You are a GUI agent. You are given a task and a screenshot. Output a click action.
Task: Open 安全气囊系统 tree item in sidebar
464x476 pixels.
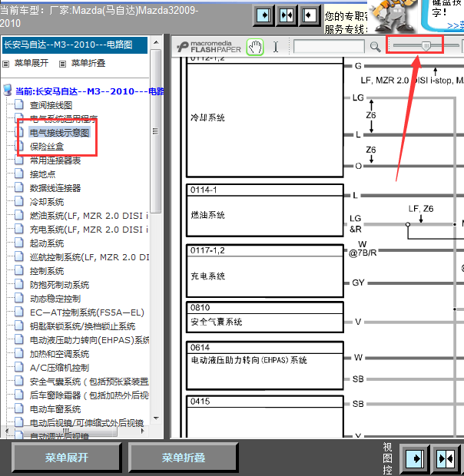pyautogui.click(x=89, y=382)
